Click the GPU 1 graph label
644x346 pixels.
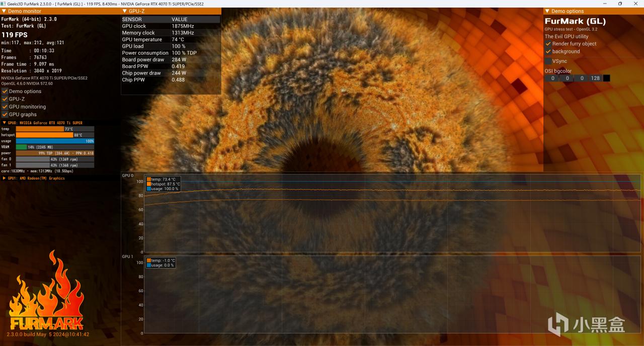127,256
